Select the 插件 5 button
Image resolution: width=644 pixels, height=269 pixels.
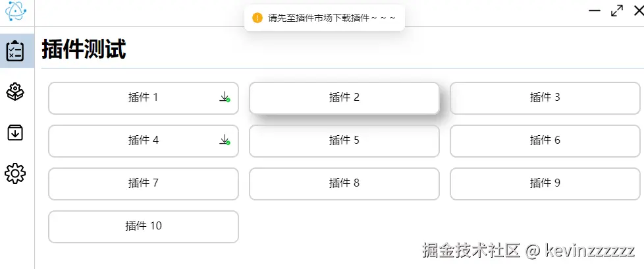pos(344,140)
